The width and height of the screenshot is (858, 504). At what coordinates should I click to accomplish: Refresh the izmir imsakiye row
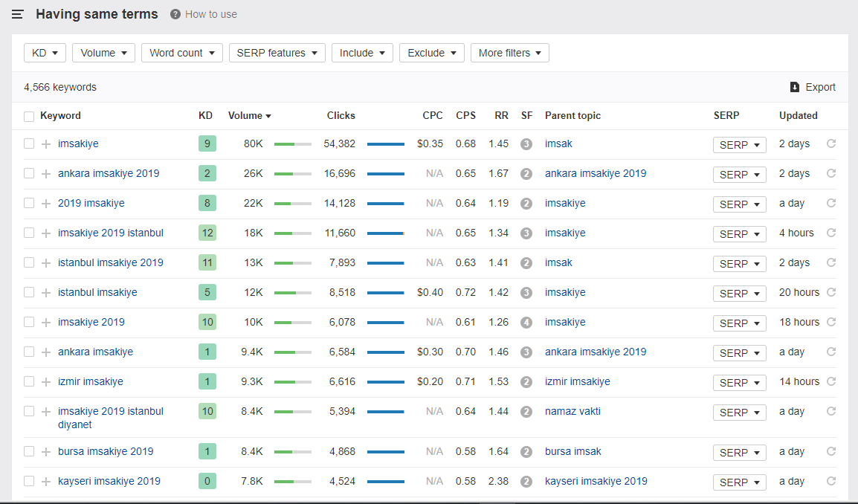click(831, 381)
